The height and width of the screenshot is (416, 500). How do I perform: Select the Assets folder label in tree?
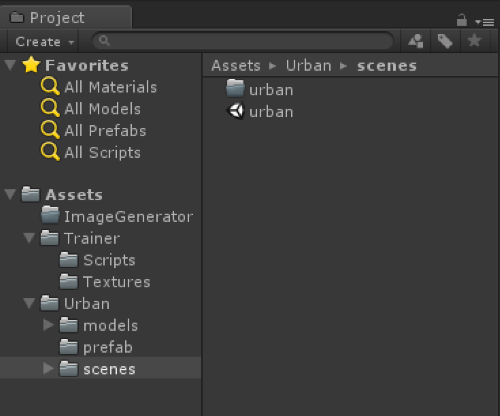click(74, 195)
